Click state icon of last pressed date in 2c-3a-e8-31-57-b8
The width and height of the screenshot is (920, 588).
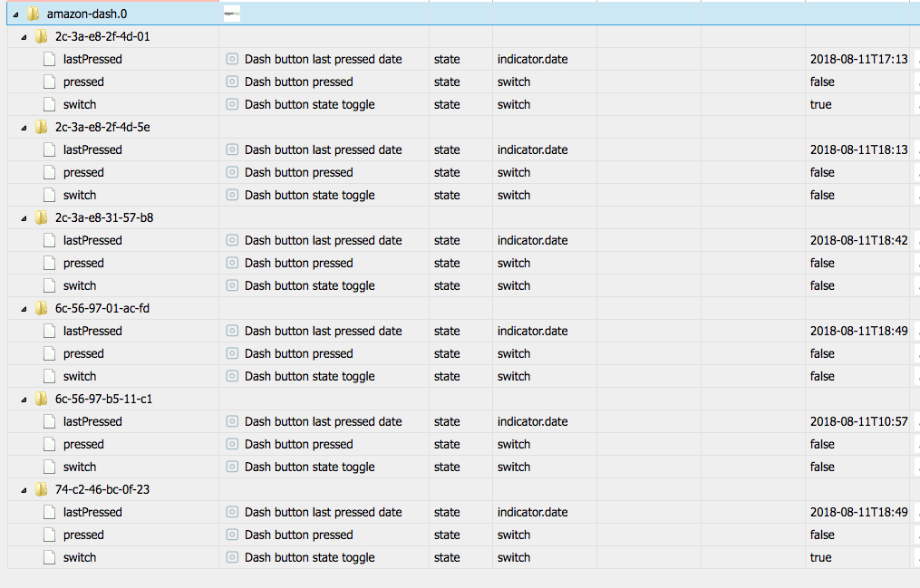(x=232, y=240)
